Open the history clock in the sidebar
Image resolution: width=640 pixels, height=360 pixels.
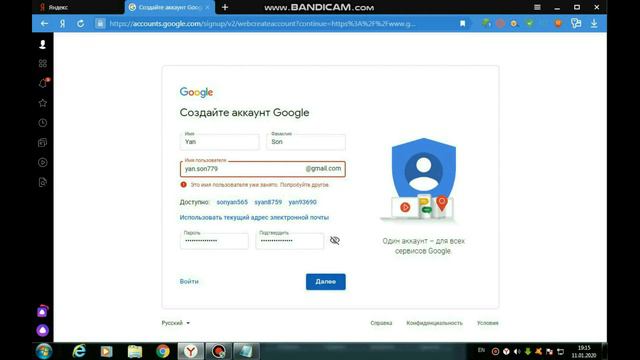(x=42, y=123)
